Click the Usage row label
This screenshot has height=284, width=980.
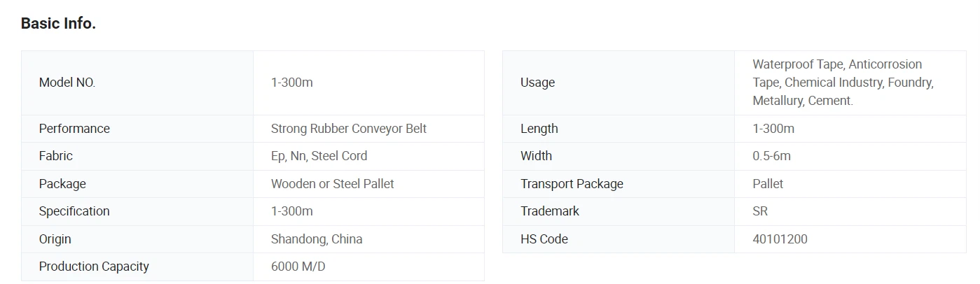(x=537, y=83)
